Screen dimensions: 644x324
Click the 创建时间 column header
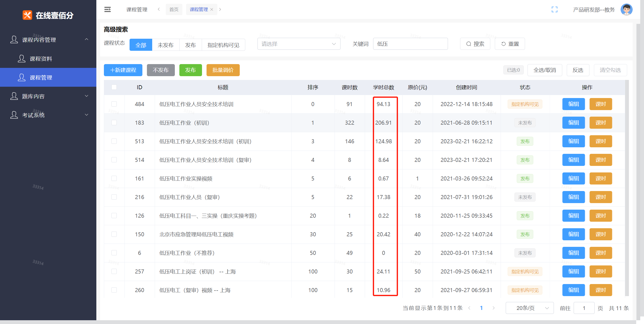pyautogui.click(x=466, y=87)
